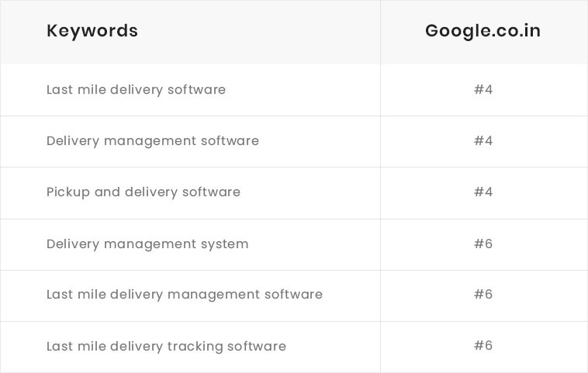Click the #4 rank for 'Delivery management software'

(483, 141)
